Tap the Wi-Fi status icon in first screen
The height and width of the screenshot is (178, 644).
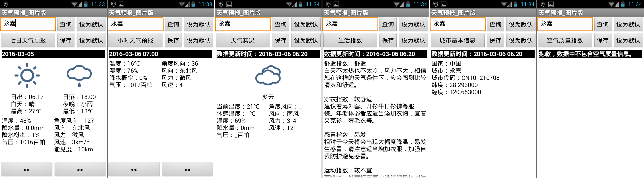coord(74,4)
